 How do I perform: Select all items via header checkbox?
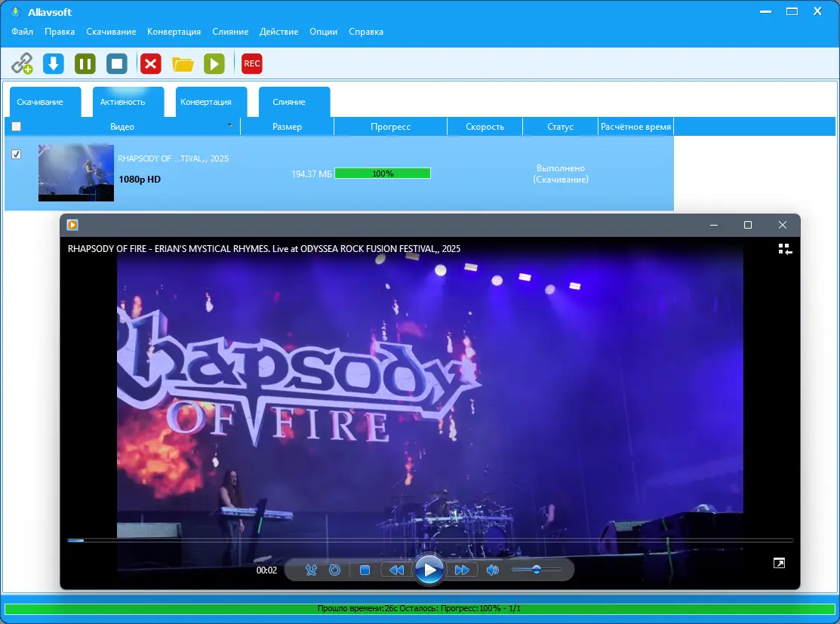tap(16, 127)
